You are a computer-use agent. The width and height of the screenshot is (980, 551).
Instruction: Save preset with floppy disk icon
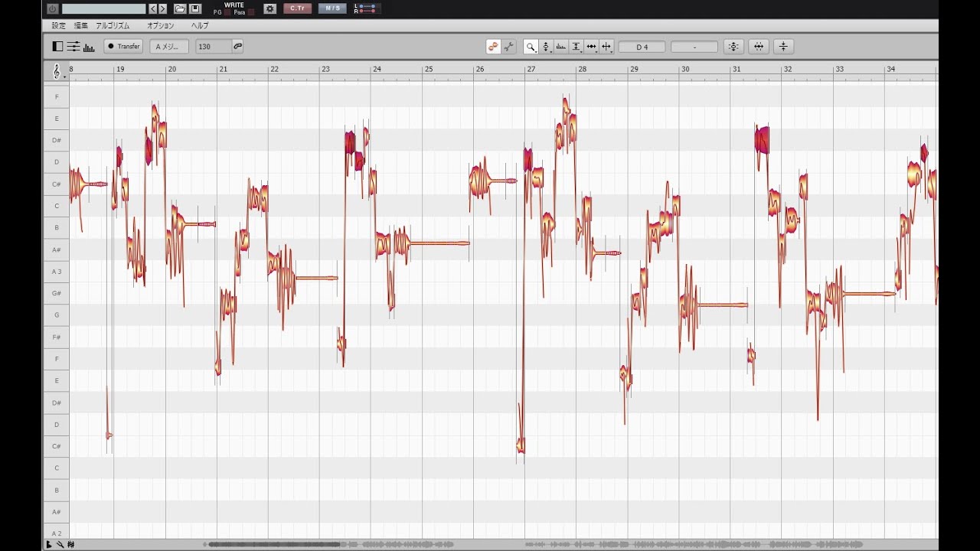195,8
